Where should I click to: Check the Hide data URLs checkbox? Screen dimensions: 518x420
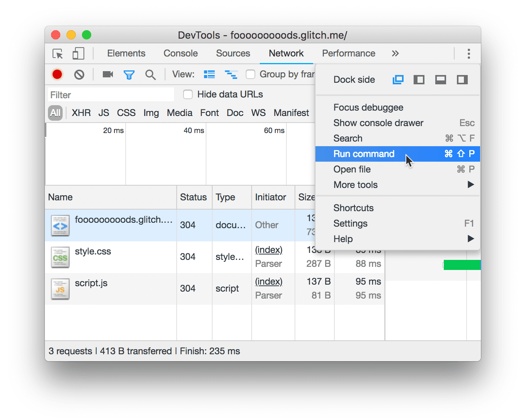(188, 94)
